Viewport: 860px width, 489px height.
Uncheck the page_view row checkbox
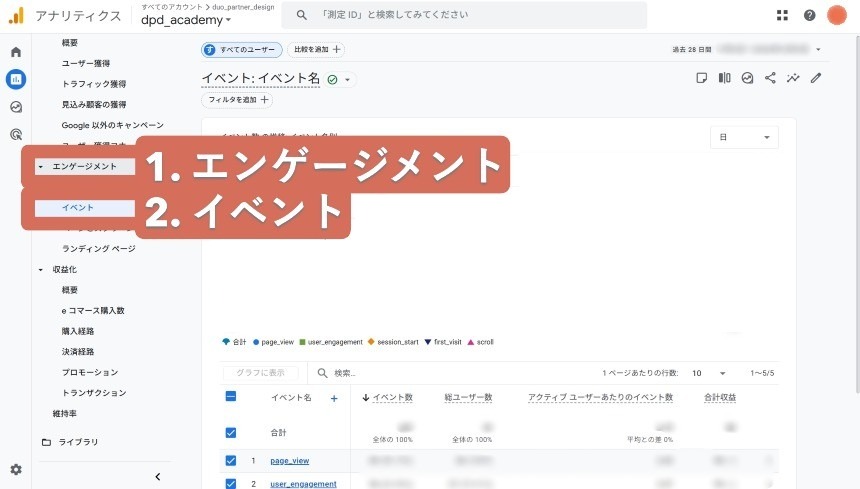(x=231, y=461)
